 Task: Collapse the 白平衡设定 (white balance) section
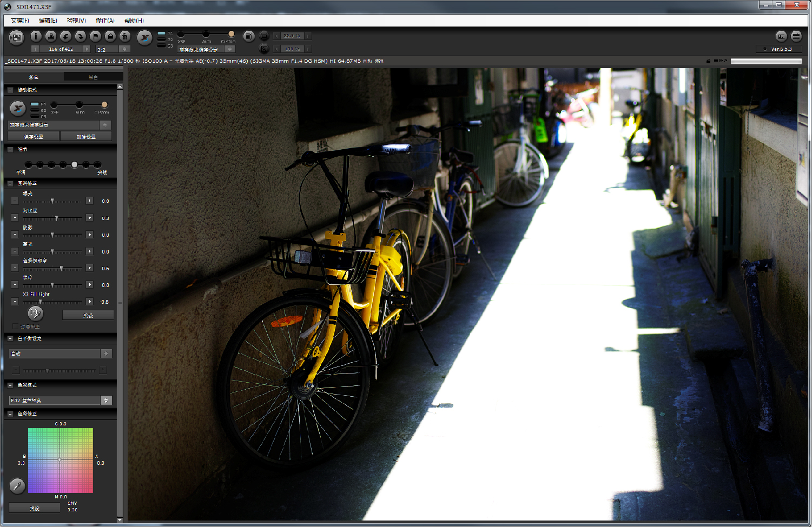pos(10,338)
